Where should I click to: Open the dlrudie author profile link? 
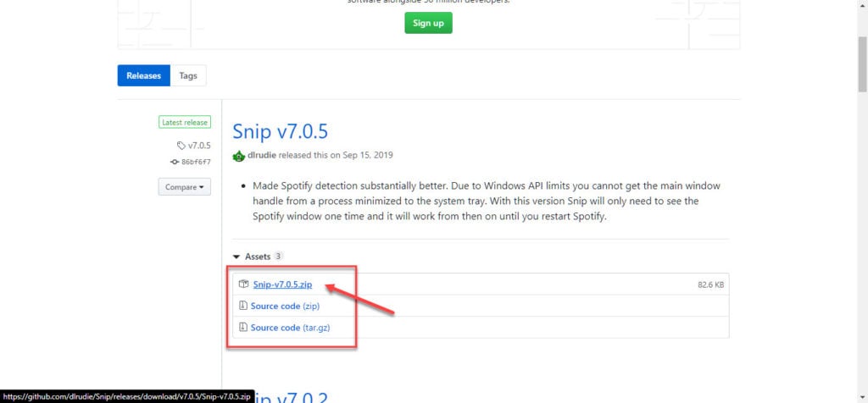coord(262,155)
